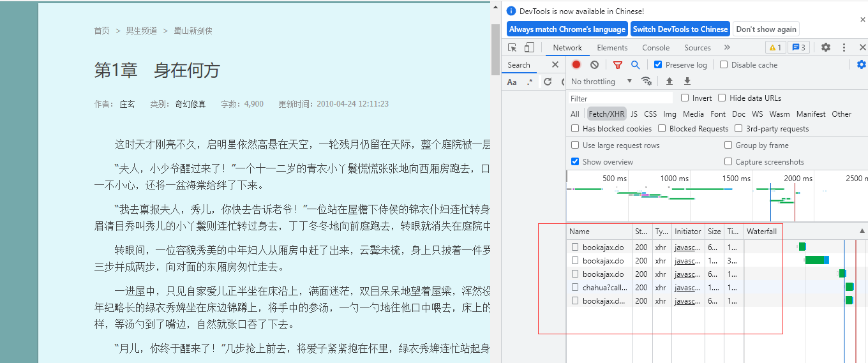Screen dimensions: 868x363
Task: Open the 首页 breadcrumb link
Action: click(x=101, y=31)
